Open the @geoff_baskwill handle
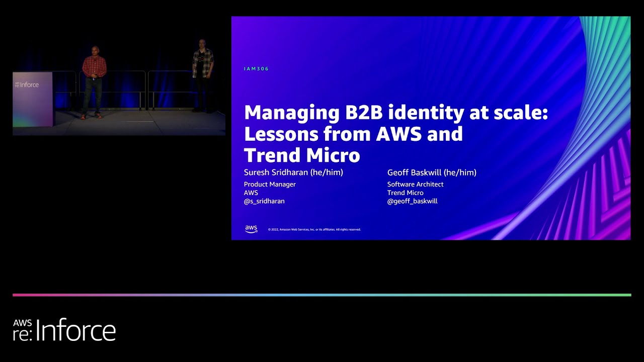 (x=412, y=201)
